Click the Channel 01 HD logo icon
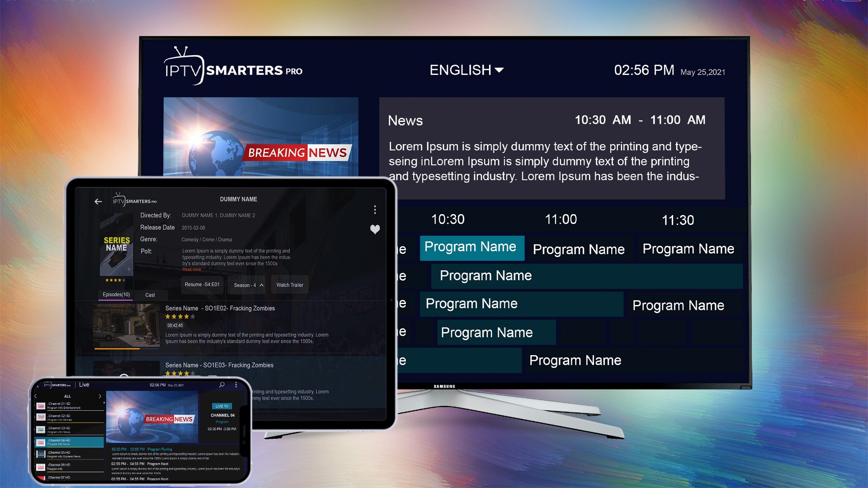Screen dimensions: 868x488 tap(41, 405)
